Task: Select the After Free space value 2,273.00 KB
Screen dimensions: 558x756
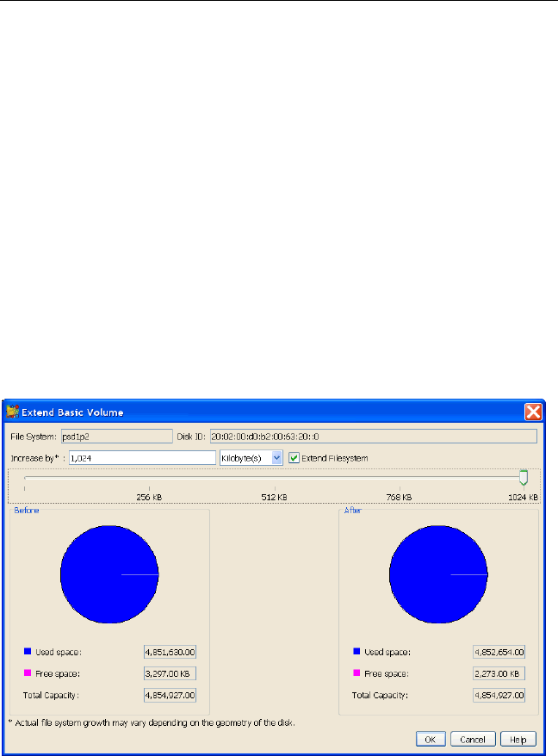Action: click(499, 673)
